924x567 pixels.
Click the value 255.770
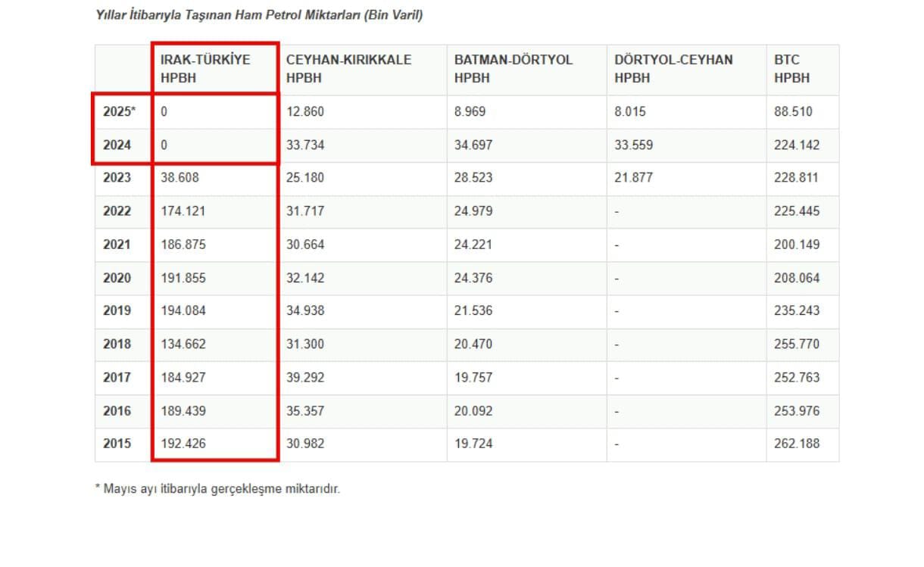pyautogui.click(x=797, y=344)
